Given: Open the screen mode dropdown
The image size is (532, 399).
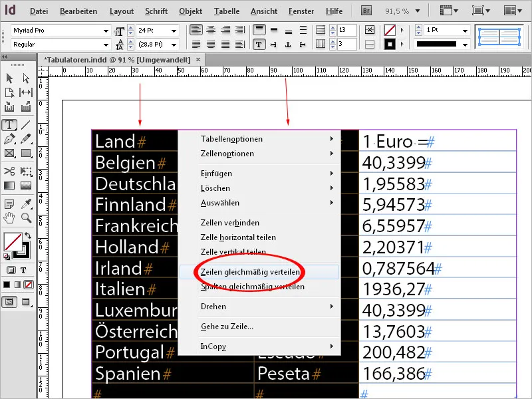Looking at the screenshot, I should [481, 11].
